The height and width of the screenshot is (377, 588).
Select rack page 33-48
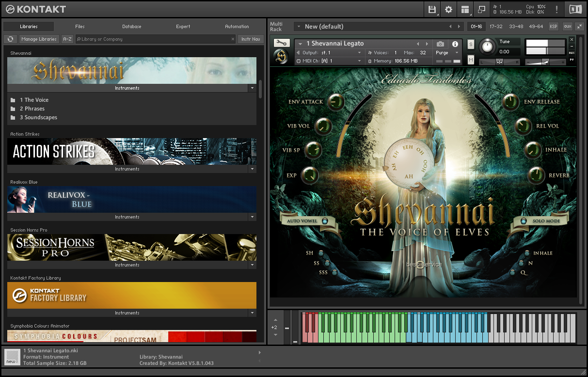click(x=516, y=26)
